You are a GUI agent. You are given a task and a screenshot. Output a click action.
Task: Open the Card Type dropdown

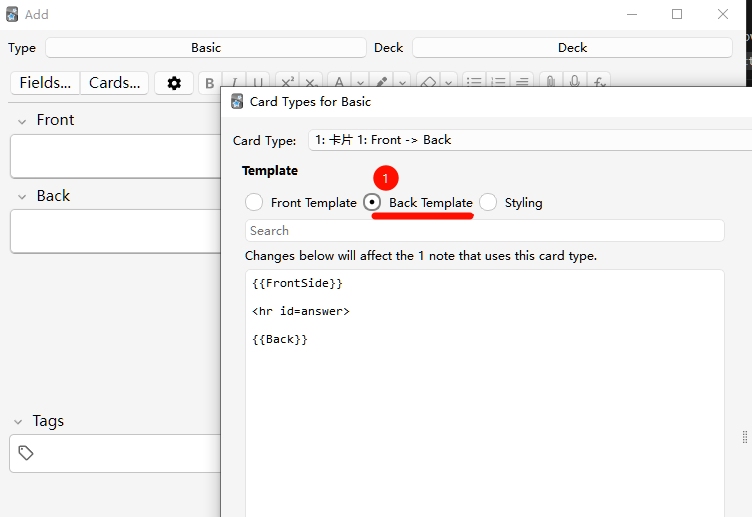529,140
